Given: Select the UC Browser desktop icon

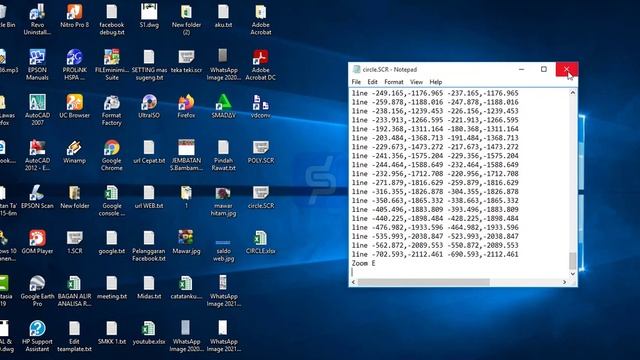Looking at the screenshot, I should [74, 107].
